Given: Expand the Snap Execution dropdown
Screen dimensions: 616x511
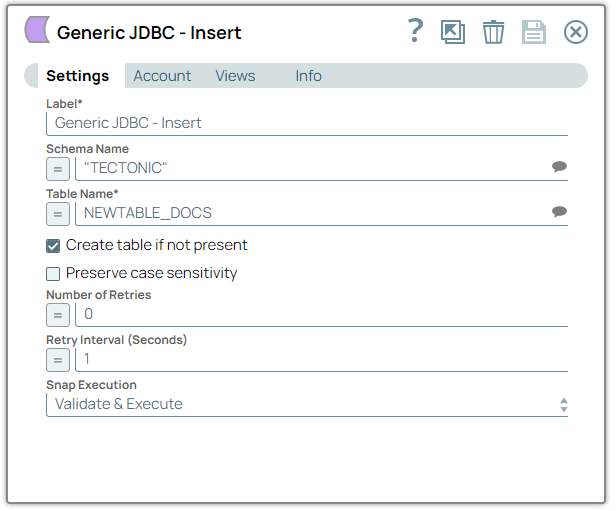Looking at the screenshot, I should click(306, 404).
